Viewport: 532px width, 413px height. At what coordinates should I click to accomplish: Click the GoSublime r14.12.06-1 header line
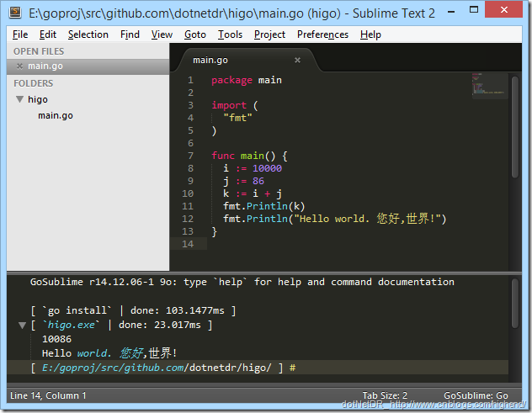tap(242, 282)
